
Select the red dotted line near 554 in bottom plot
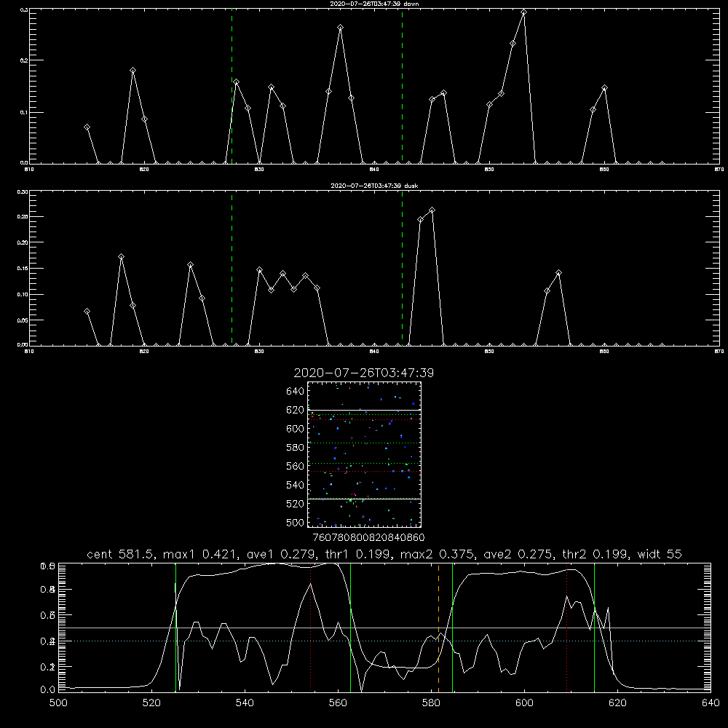(311, 627)
